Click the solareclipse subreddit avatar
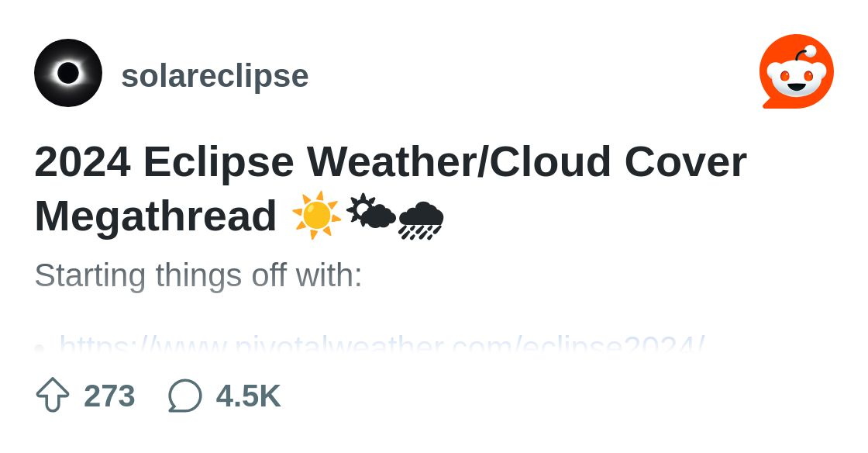The image size is (868, 453). pos(68,73)
